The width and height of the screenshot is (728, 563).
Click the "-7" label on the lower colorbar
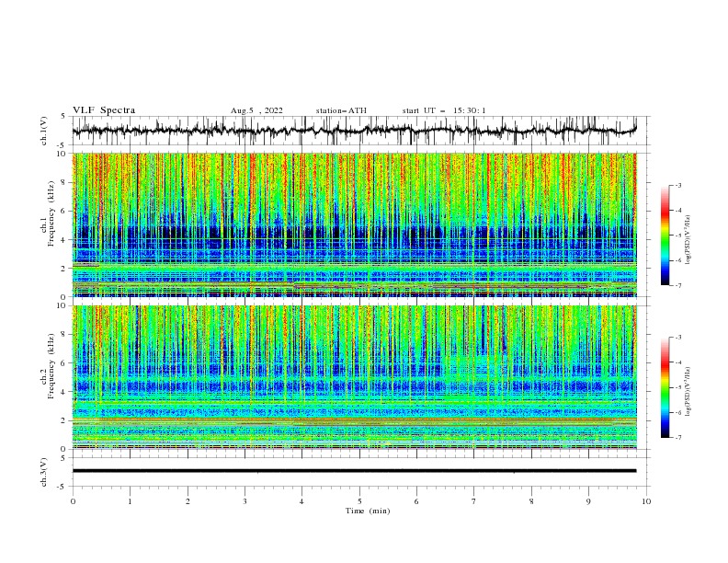[678, 437]
